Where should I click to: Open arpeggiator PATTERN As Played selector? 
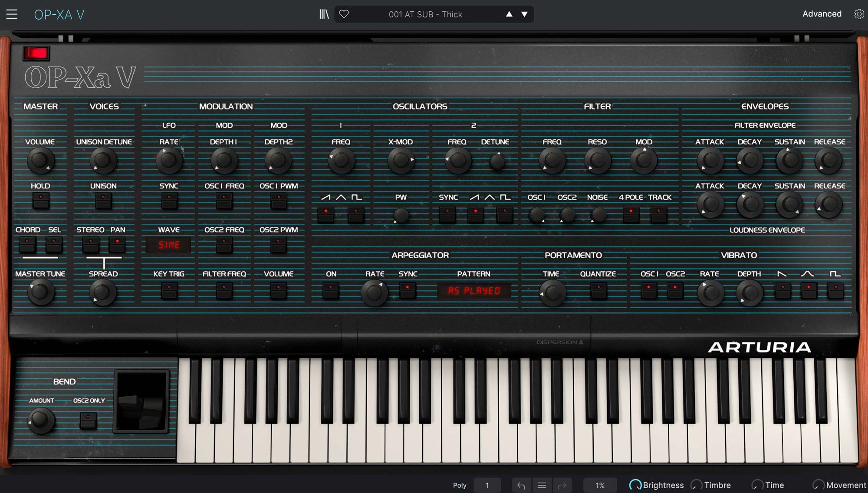(474, 291)
